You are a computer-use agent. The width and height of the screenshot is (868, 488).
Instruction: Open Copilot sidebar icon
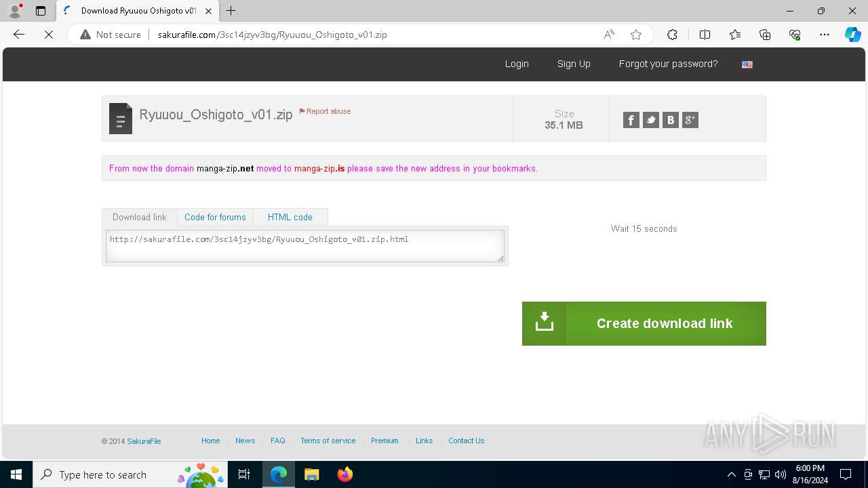pyautogui.click(x=852, y=35)
